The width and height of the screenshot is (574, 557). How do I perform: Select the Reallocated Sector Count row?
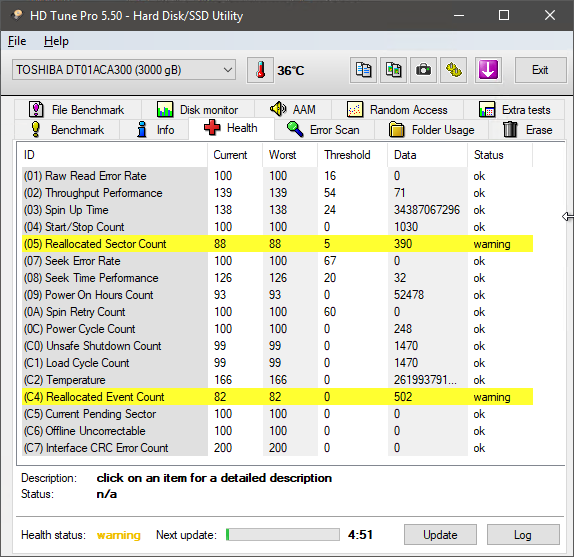point(277,244)
